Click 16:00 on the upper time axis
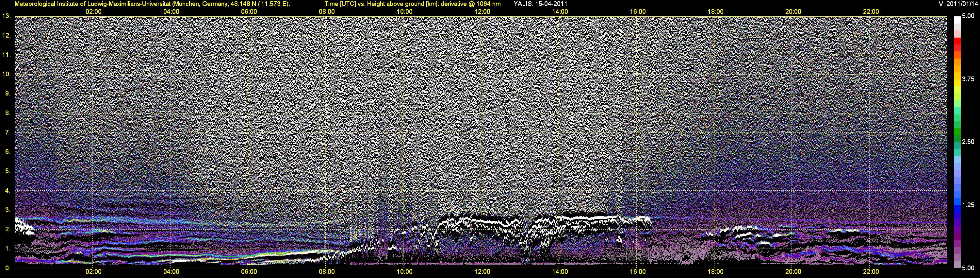Viewport: 980px width, 278px height. point(638,11)
